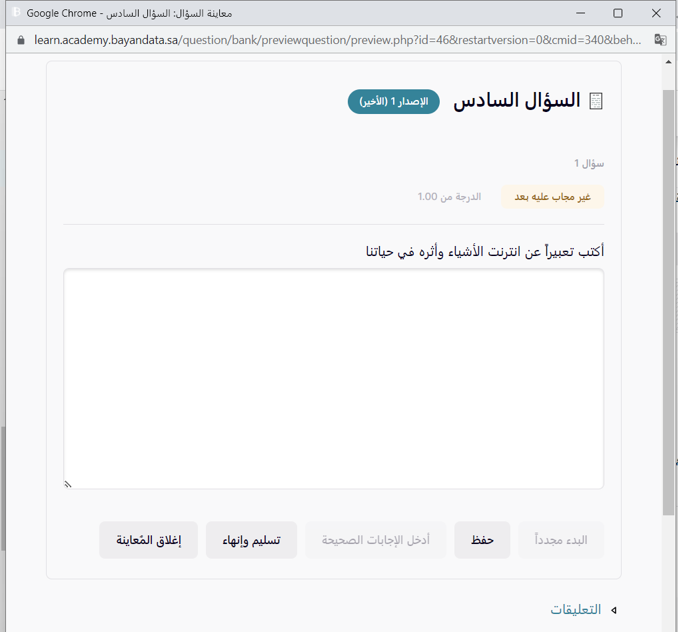Expand the التعليقات section using its arrow
678x632 pixels.
(614, 610)
